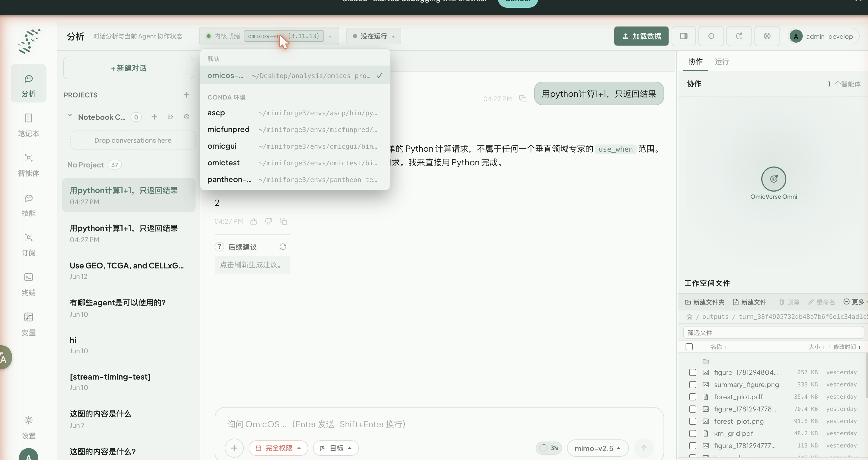Open the 变量 variables section
868x460 pixels.
(28, 324)
